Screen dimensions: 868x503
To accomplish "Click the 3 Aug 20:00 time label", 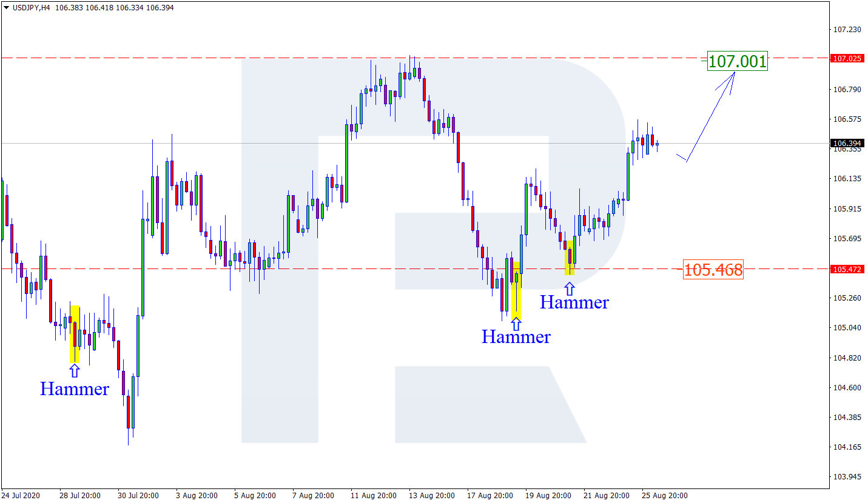I will click(197, 496).
